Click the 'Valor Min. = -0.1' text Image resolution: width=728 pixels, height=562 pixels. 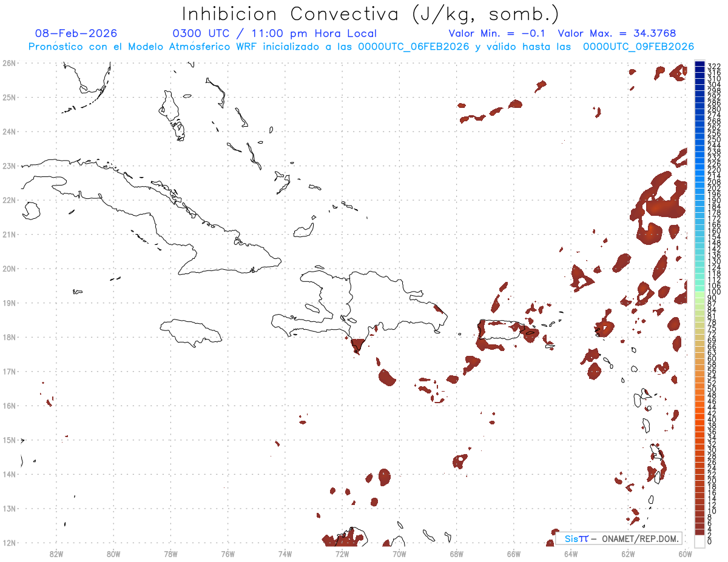pyautogui.click(x=498, y=33)
